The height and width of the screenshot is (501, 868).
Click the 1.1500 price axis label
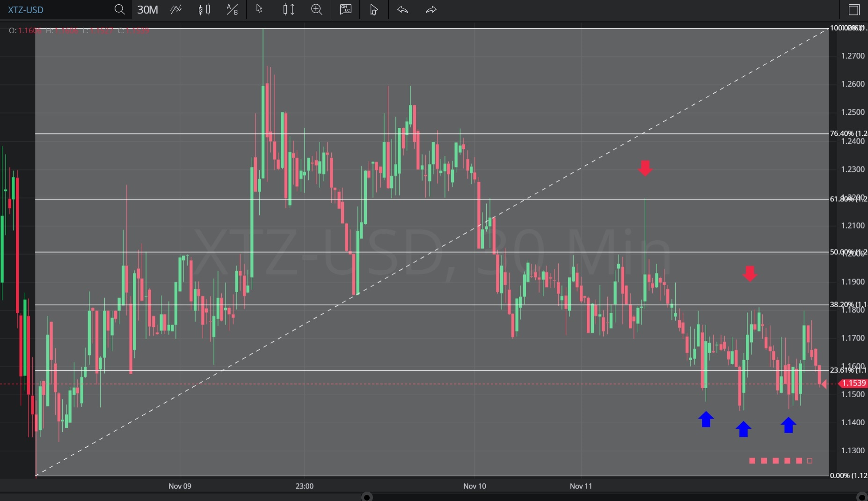(853, 394)
